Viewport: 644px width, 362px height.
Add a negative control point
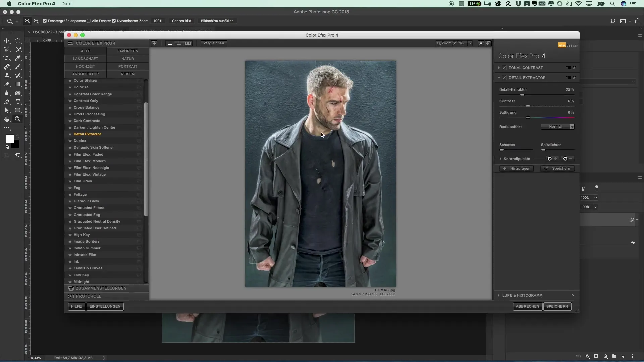click(568, 159)
